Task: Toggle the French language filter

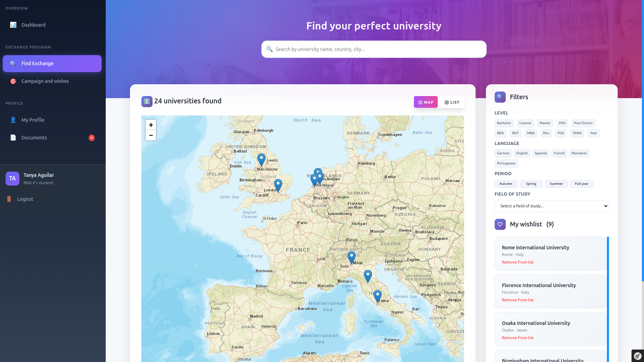Action: click(x=559, y=153)
